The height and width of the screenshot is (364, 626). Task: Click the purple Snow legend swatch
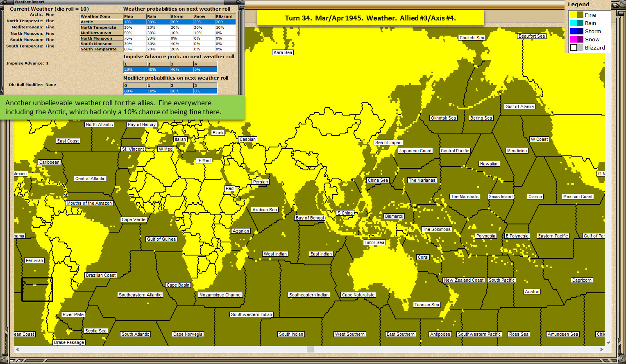[x=580, y=39]
